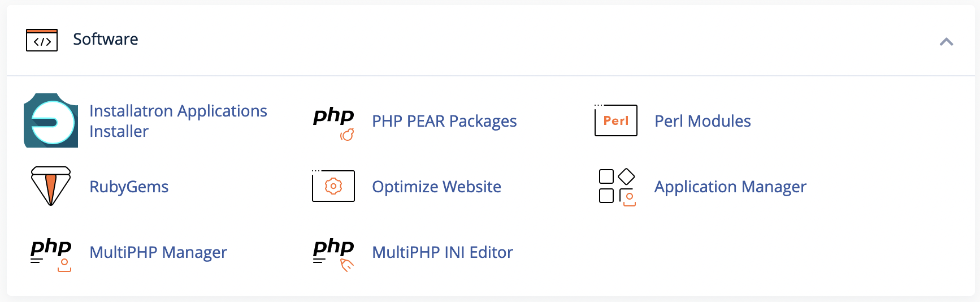Click the Perl Modules box icon
Image resolution: width=980 pixels, height=302 pixels.
coord(616,120)
